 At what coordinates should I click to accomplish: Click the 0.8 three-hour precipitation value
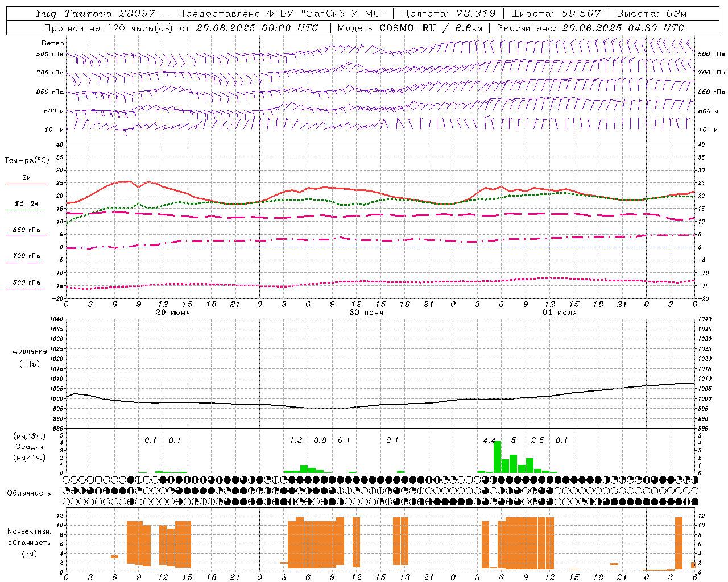coord(320,440)
